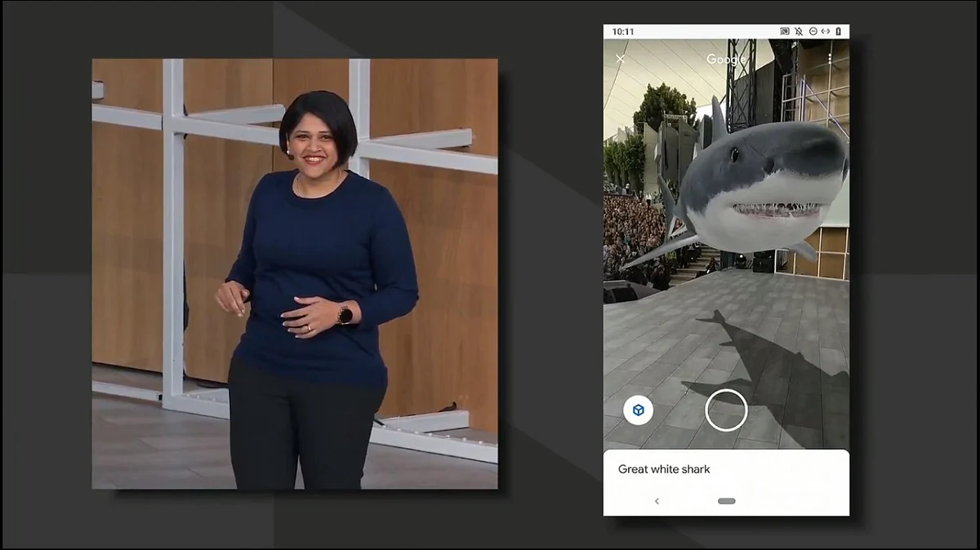Tap the do not disturb status icon
980x550 pixels.
pos(813,31)
